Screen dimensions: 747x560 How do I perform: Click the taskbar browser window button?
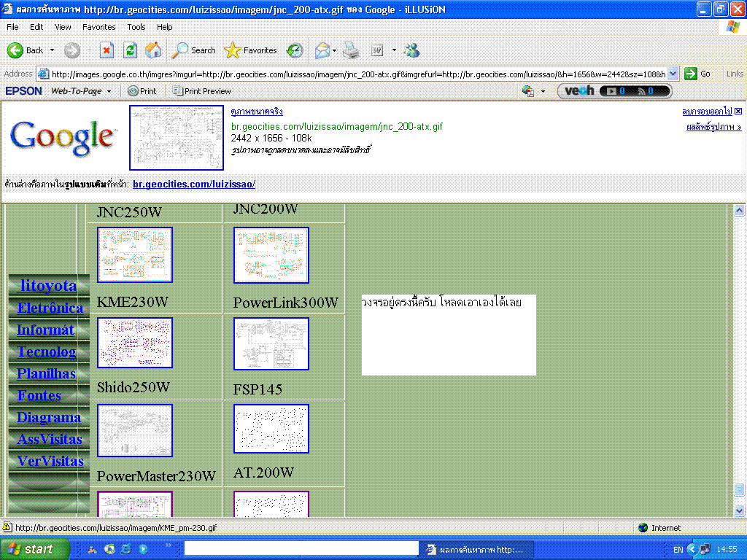(477, 550)
